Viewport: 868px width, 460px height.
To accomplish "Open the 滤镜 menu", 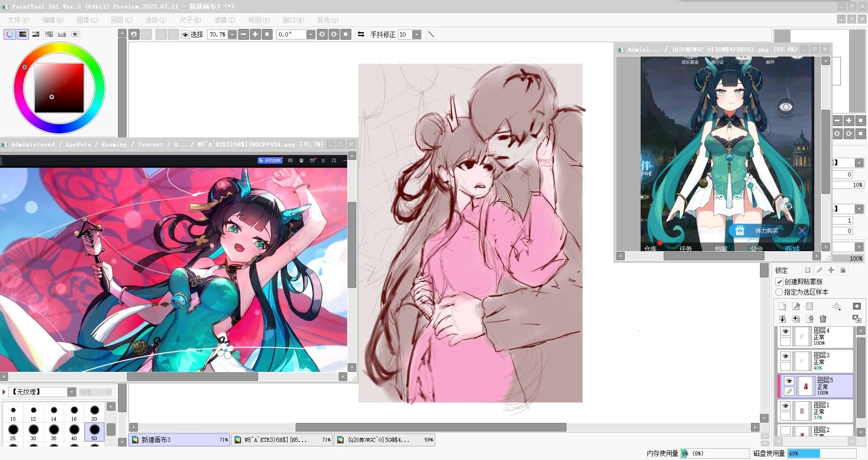I will (x=225, y=20).
